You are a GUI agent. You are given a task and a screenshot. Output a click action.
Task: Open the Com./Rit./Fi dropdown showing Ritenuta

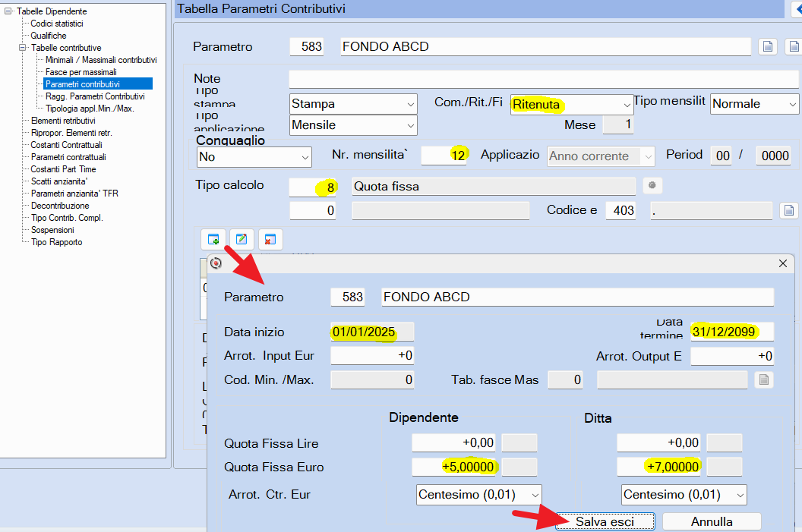(x=572, y=104)
